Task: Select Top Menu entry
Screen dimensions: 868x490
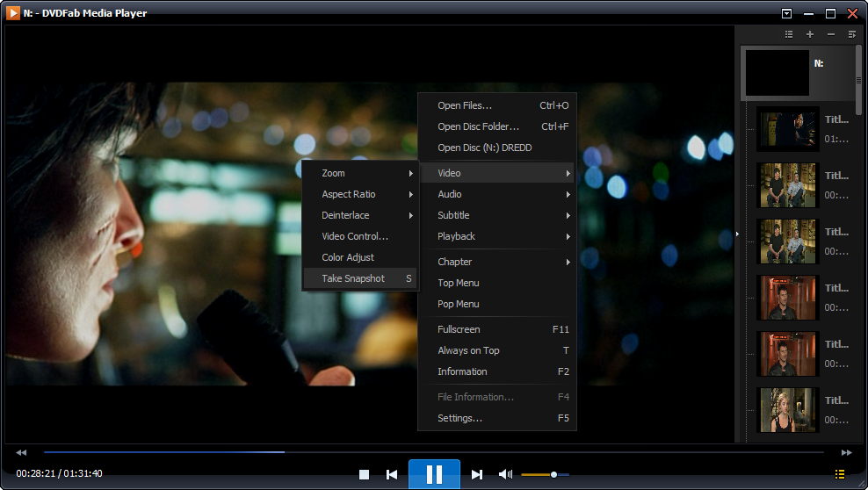Action: tap(497, 283)
